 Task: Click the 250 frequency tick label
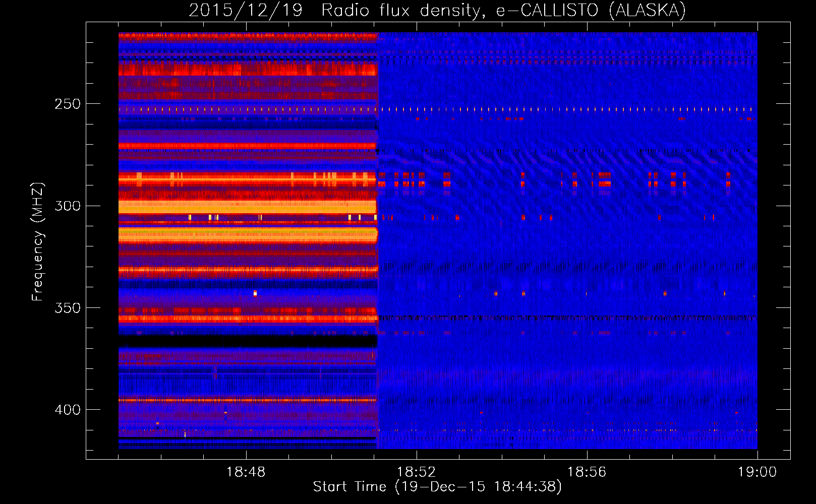tap(68, 104)
